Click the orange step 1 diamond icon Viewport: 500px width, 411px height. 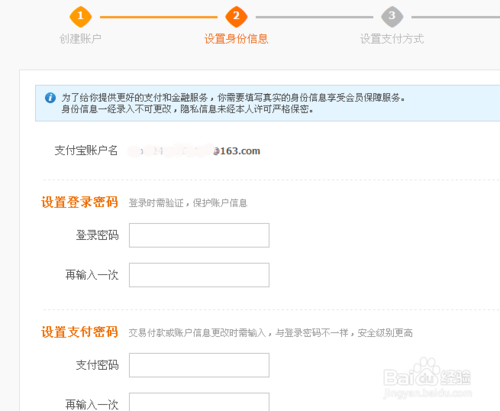pyautogui.click(x=80, y=16)
